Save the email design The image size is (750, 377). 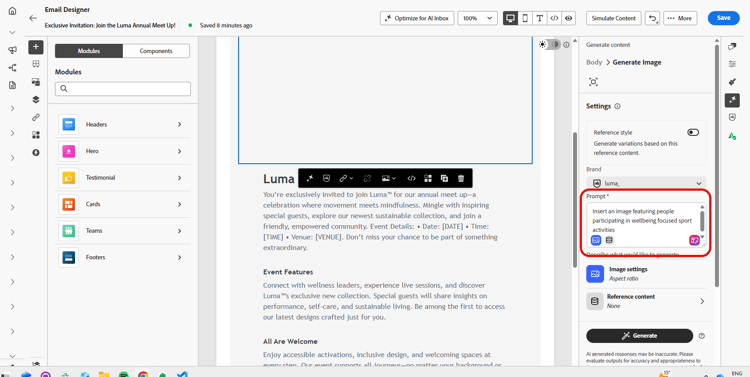[x=723, y=18]
